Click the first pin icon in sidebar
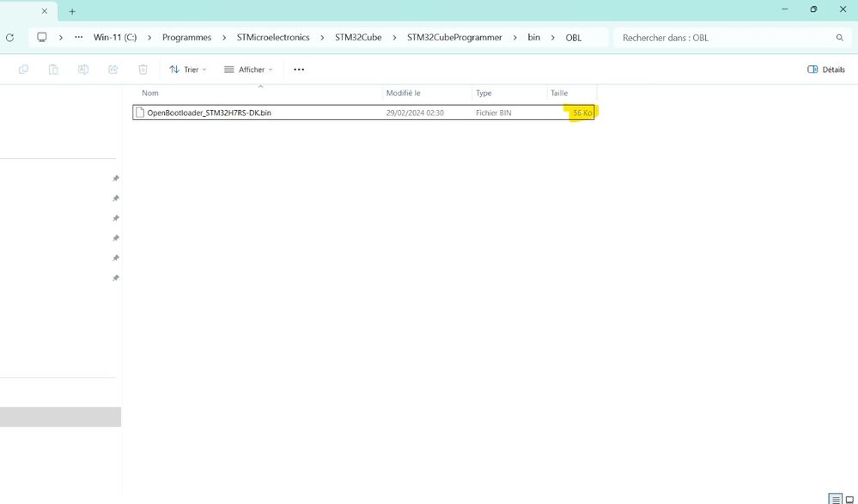The height and width of the screenshot is (504, 858). click(x=115, y=179)
